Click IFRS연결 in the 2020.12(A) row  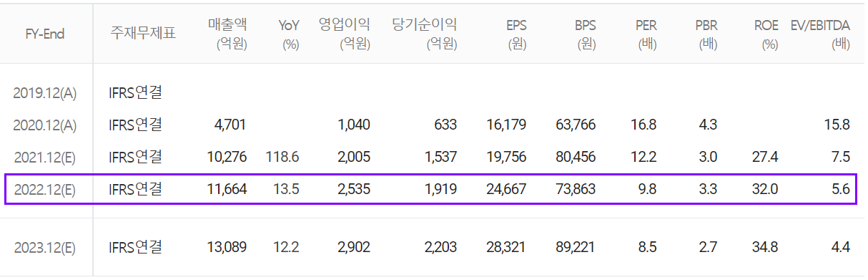[136, 125]
